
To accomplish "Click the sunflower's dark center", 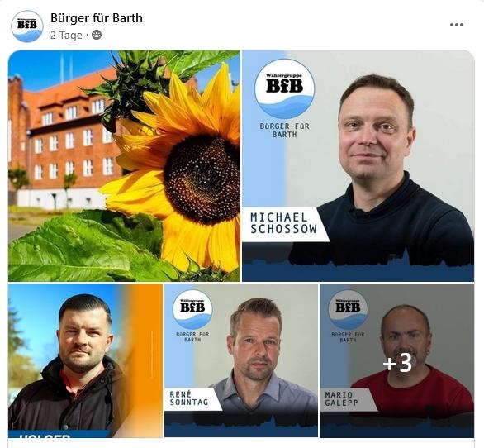I will [202, 180].
